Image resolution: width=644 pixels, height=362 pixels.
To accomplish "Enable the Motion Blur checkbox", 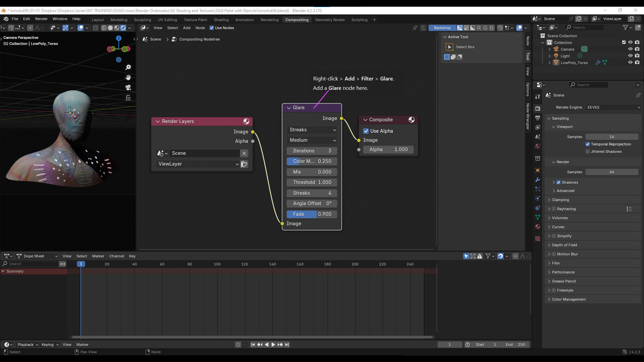I will (x=554, y=254).
